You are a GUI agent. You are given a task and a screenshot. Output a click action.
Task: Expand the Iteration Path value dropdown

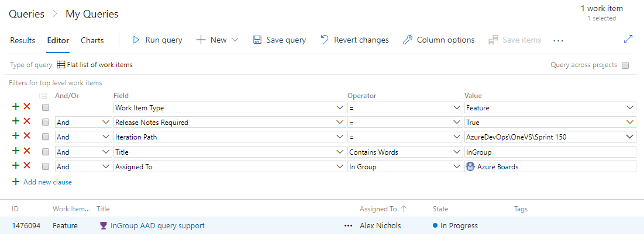coord(629,137)
